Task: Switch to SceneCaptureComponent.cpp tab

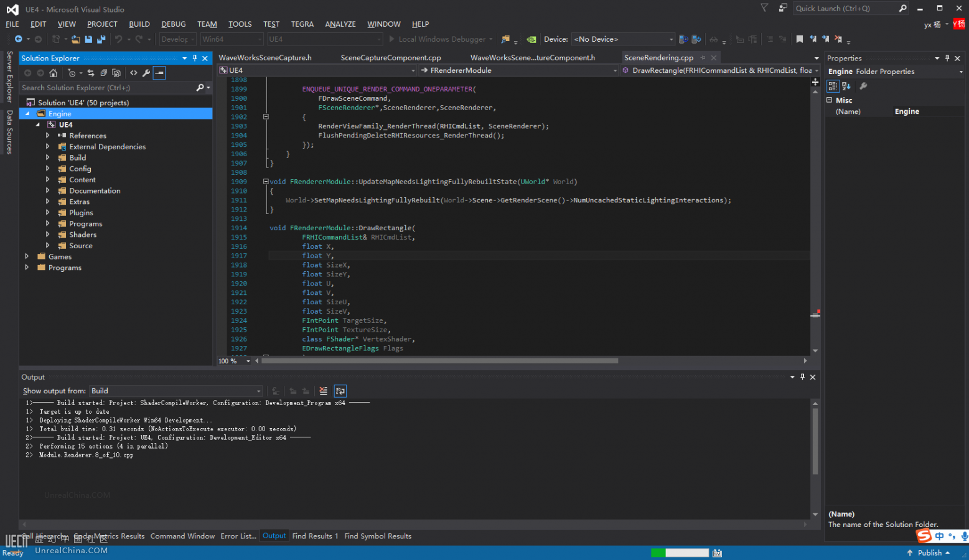Action: (x=391, y=58)
